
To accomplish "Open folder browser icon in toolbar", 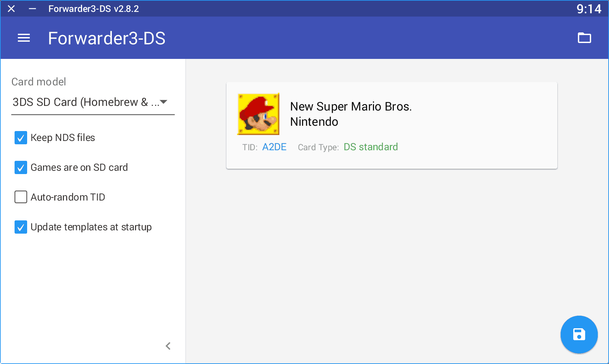I will [x=585, y=38].
